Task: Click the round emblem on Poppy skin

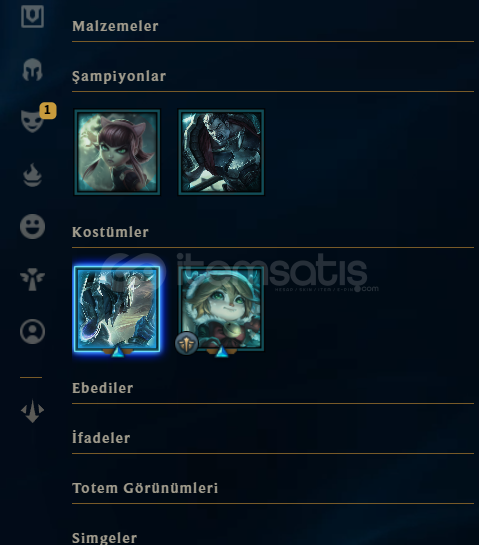Action: (186, 343)
